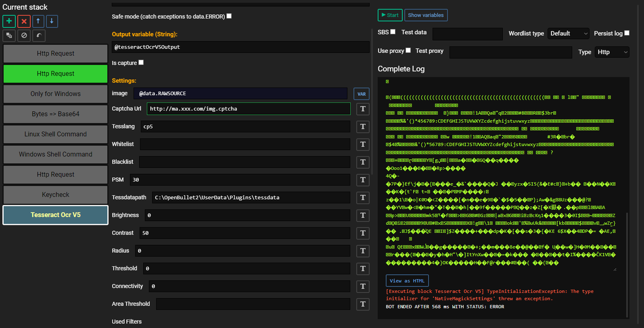Viewport: 644px width, 328px height.
Task: Click the image @data.RAWSOURCE field
Action: 240,94
